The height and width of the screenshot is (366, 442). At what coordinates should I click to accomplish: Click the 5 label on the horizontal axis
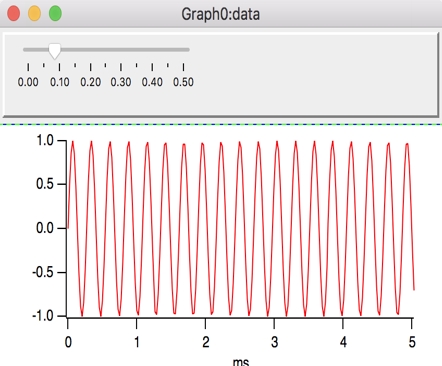(x=412, y=342)
